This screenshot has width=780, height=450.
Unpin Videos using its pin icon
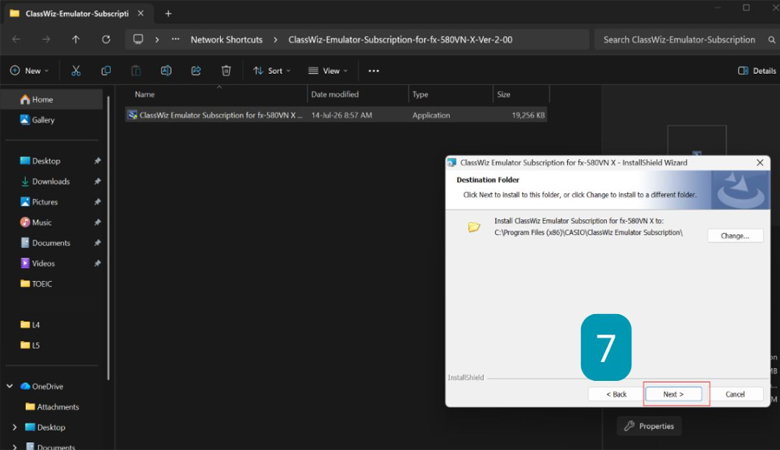pos(97,263)
